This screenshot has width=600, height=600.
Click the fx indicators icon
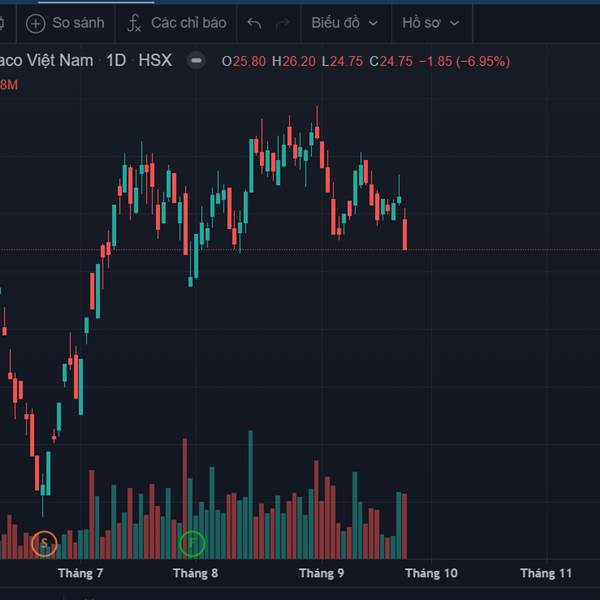[134, 23]
